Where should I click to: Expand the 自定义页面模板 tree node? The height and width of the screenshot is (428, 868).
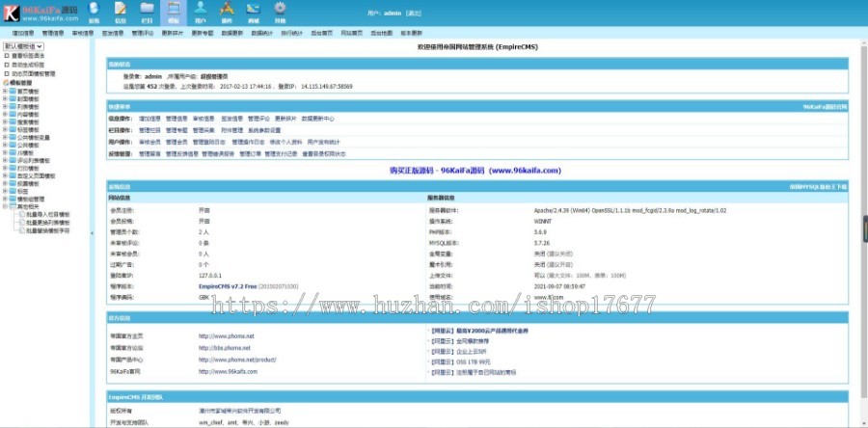(x=5, y=175)
